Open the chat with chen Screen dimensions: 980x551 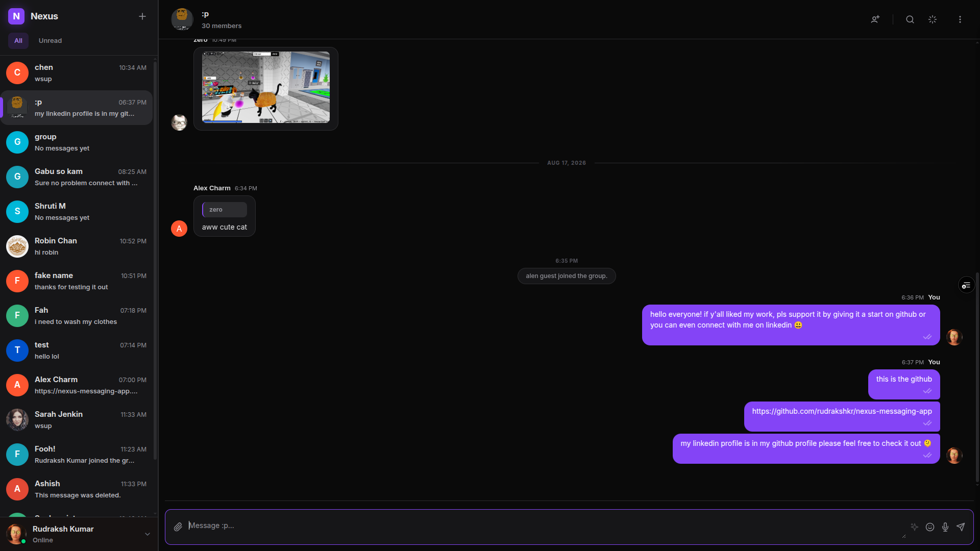click(77, 73)
